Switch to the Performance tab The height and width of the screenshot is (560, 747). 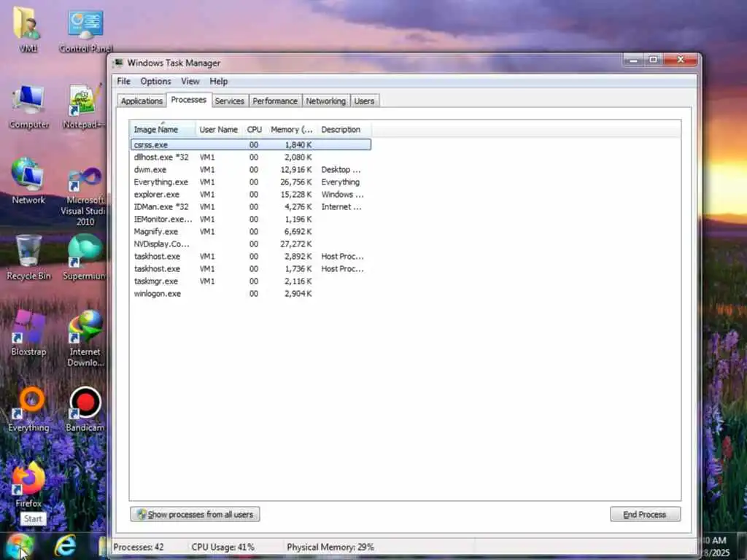click(x=275, y=101)
